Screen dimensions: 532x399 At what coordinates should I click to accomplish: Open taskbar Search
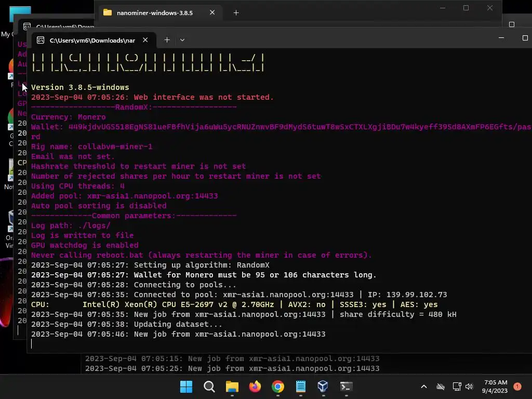tap(209, 387)
